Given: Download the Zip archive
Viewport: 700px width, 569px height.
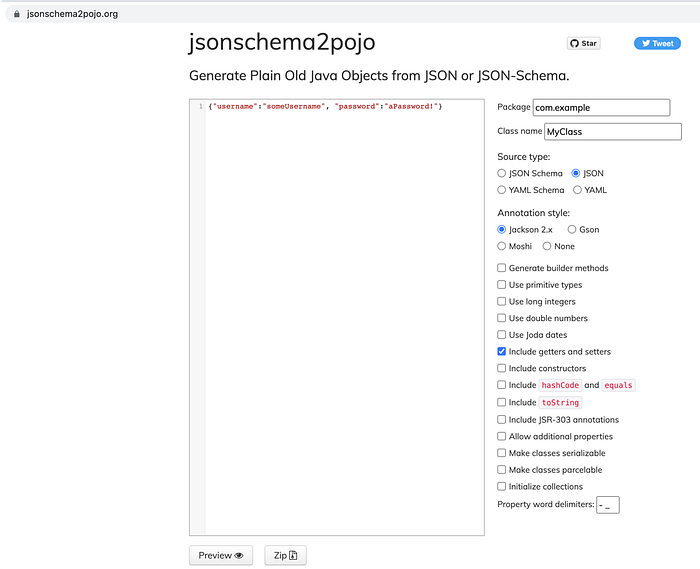Looking at the screenshot, I should (285, 555).
